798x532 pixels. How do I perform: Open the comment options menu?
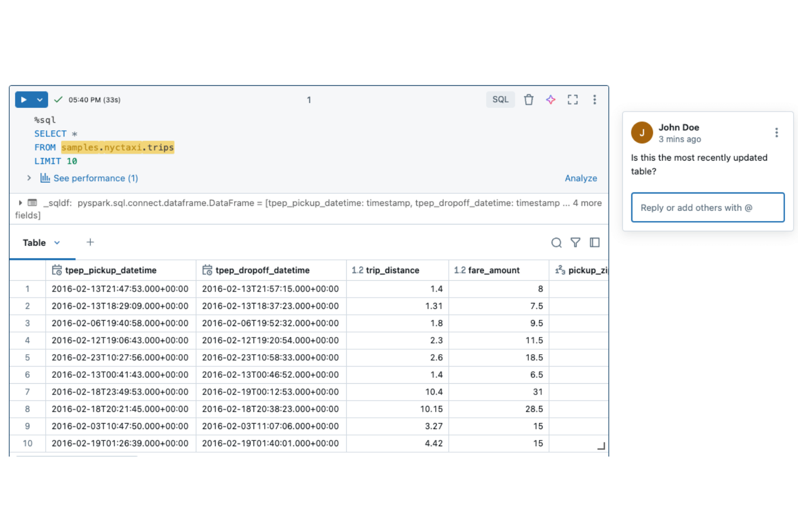(x=776, y=132)
